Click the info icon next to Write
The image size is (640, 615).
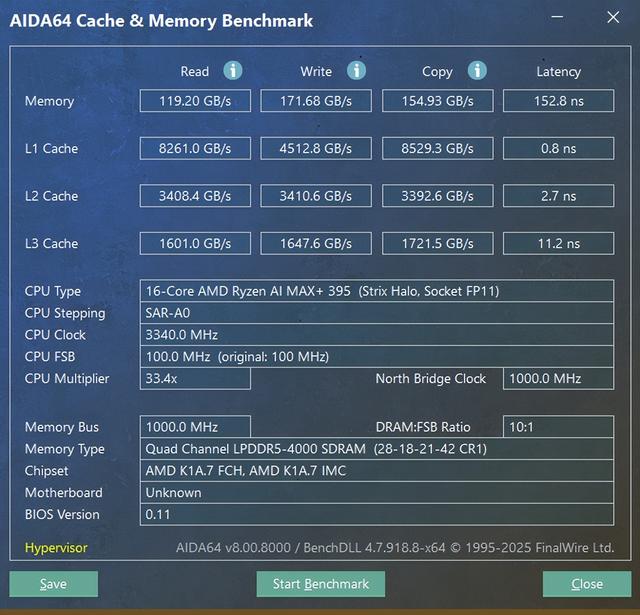(356, 70)
